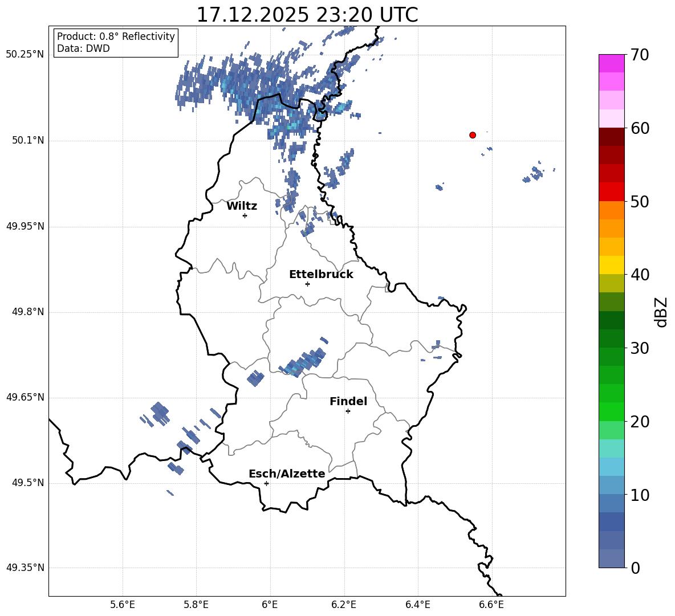The image size is (675, 616).
Task: Click the Ettelbruck city label
Action: pos(321,275)
